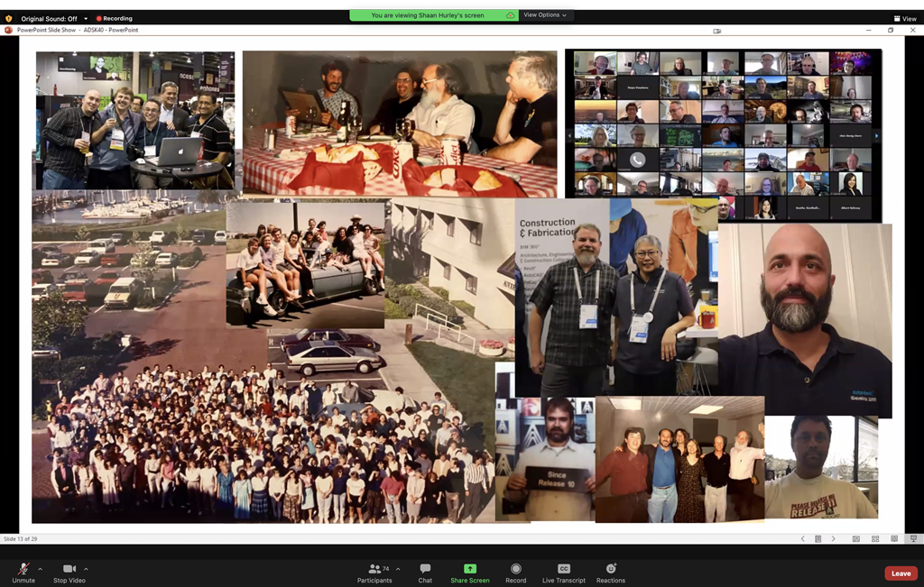This screenshot has width=924, height=587.
Task: Open the Chat panel
Action: (x=425, y=572)
